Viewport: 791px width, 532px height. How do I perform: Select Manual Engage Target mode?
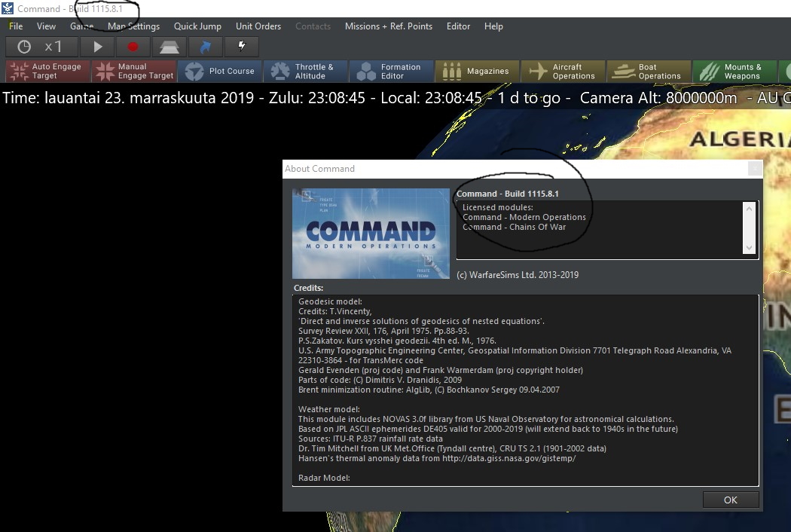[x=134, y=71]
